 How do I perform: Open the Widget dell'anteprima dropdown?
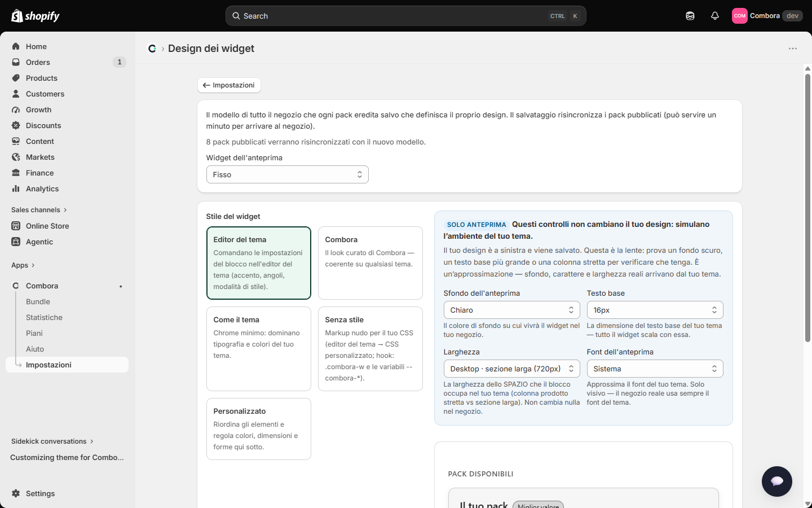tap(288, 174)
